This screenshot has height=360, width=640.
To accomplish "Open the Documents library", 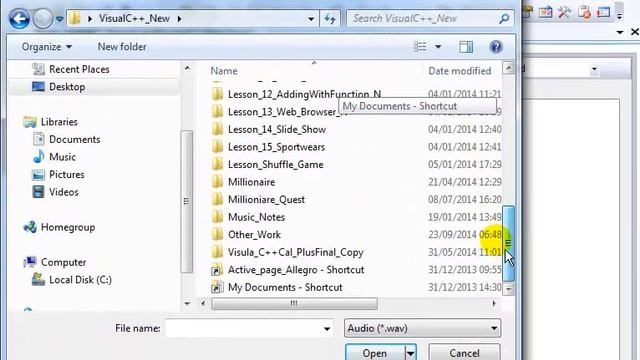I will (74, 140).
